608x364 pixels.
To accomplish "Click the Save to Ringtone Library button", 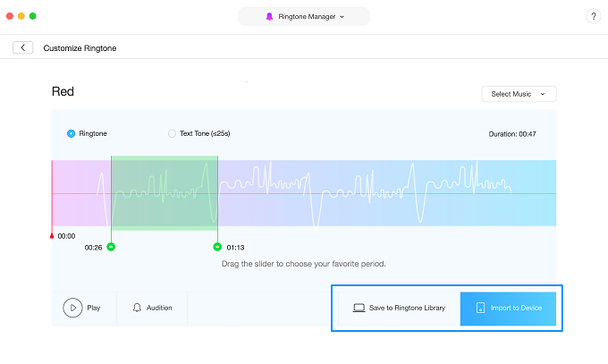I will pyautogui.click(x=398, y=308).
